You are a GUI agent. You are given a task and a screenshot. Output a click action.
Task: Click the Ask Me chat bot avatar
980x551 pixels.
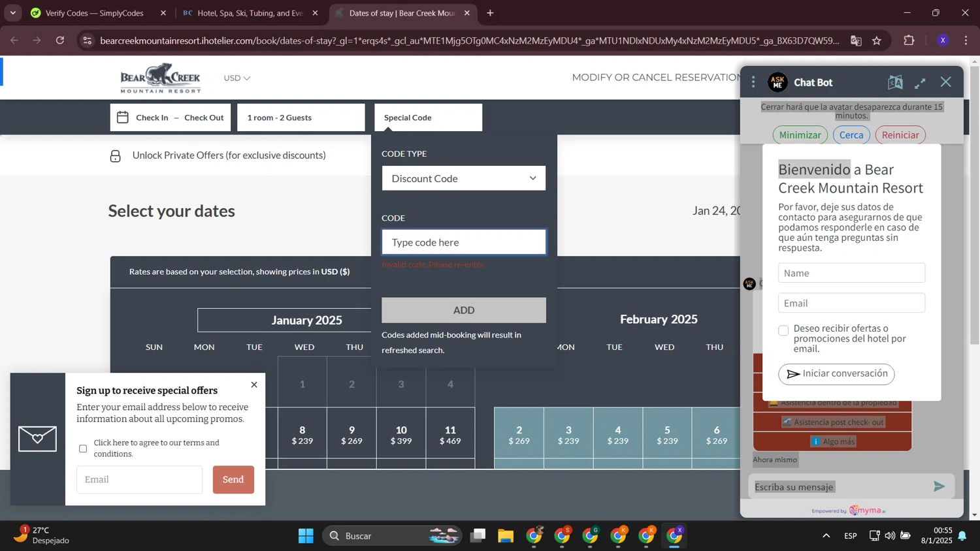[x=777, y=82]
